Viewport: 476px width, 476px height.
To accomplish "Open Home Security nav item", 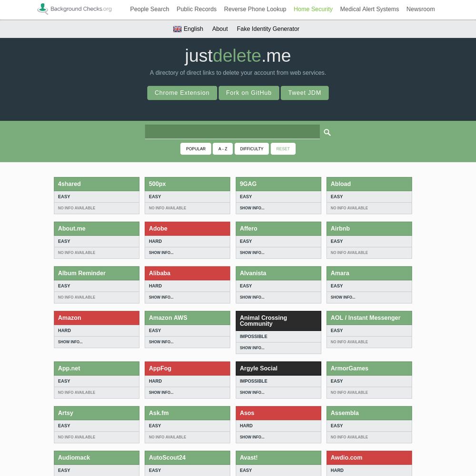I will click(313, 9).
